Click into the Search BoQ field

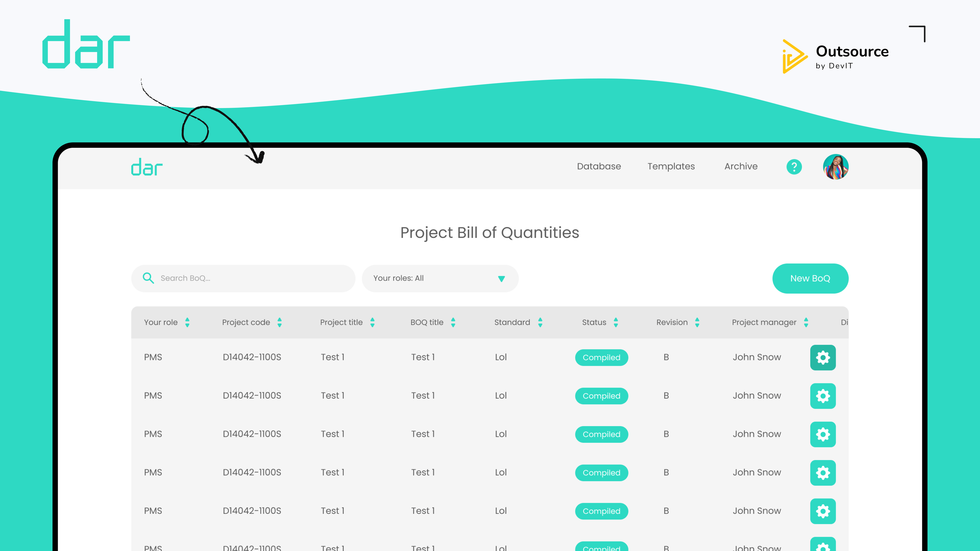coord(243,278)
